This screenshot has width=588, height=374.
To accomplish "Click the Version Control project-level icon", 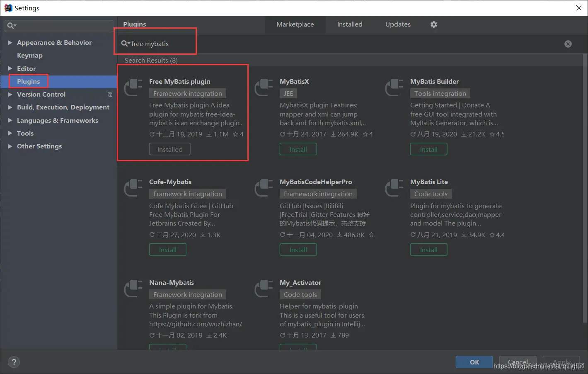I will coord(110,95).
